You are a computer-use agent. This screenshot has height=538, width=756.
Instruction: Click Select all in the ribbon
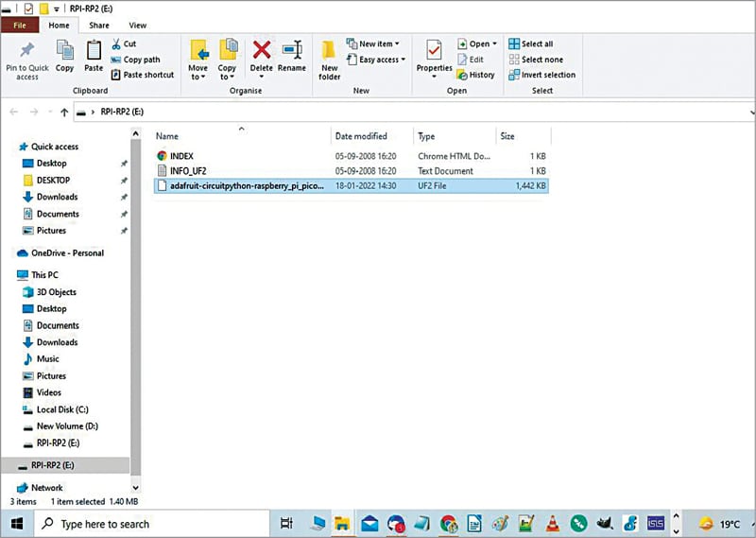click(530, 43)
